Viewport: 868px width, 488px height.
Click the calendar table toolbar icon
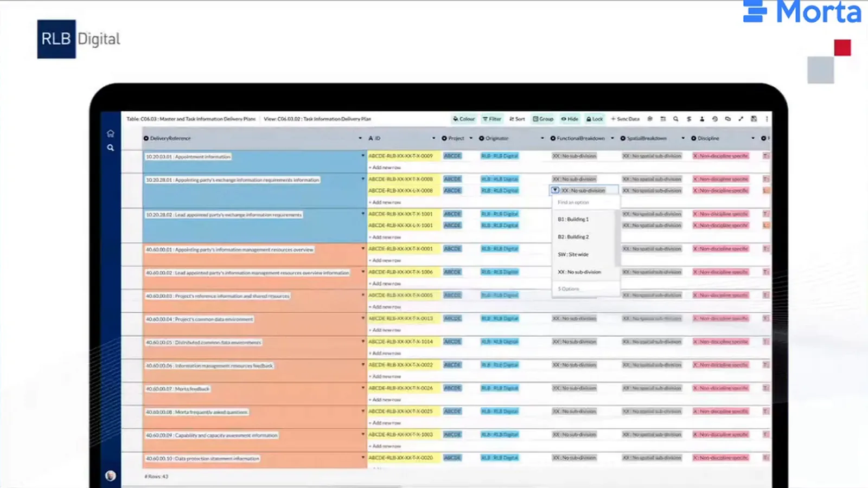(x=663, y=119)
